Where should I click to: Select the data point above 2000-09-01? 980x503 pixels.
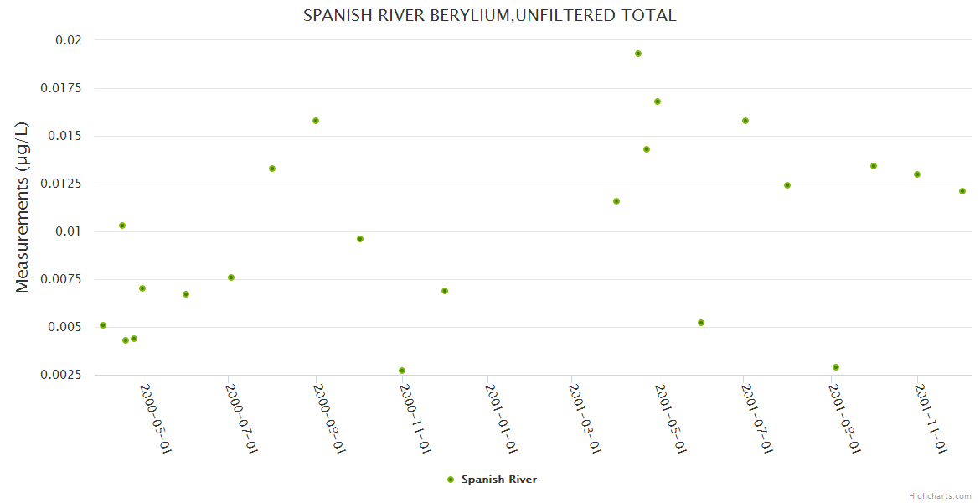316,121
